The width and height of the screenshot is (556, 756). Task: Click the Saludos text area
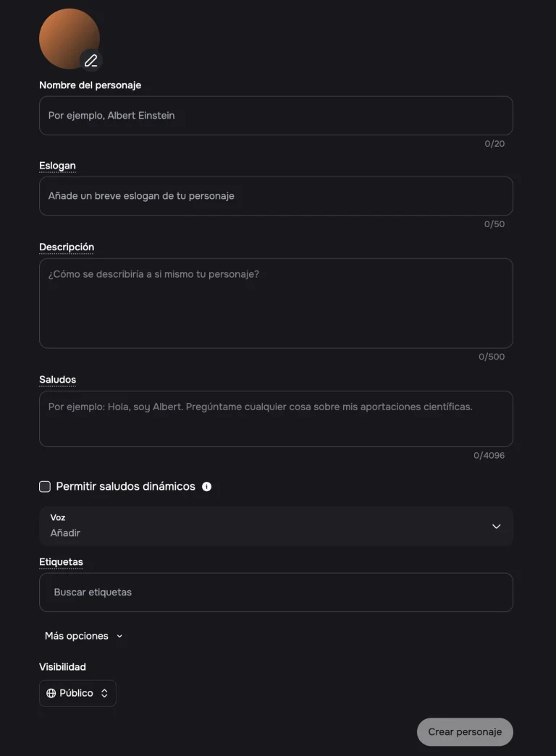(276, 419)
